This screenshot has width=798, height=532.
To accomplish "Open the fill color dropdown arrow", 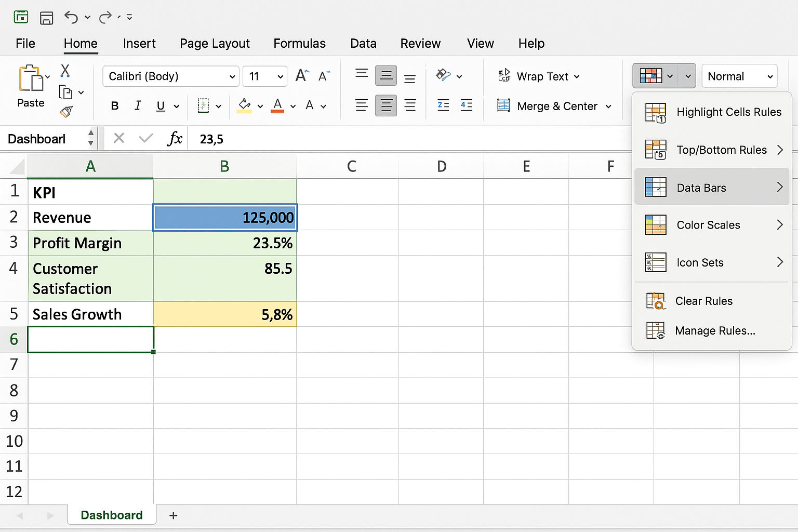I will (x=260, y=107).
